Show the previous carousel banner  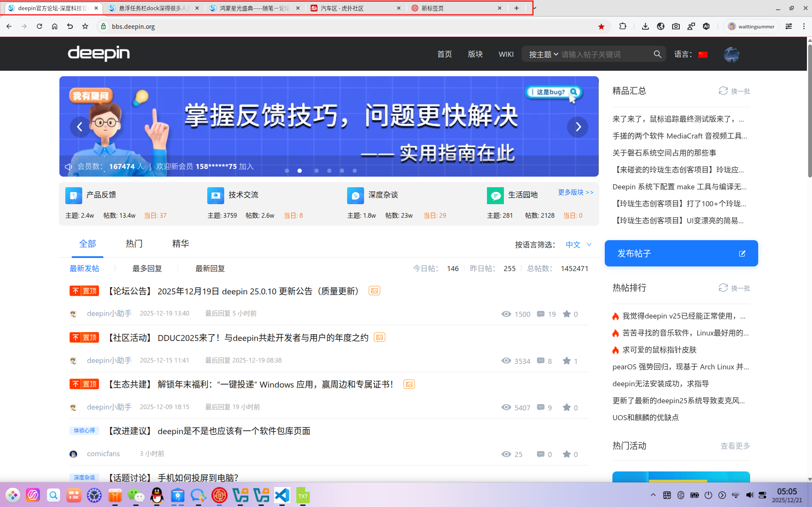(x=80, y=127)
